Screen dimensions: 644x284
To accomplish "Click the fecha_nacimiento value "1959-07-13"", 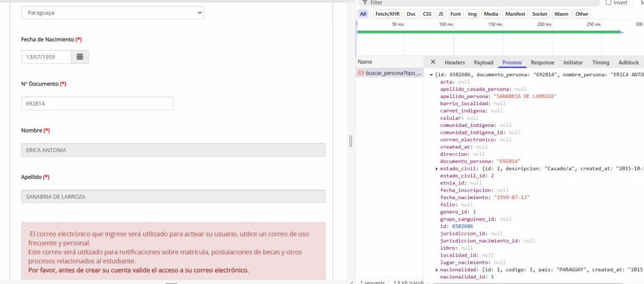I will (x=512, y=198).
